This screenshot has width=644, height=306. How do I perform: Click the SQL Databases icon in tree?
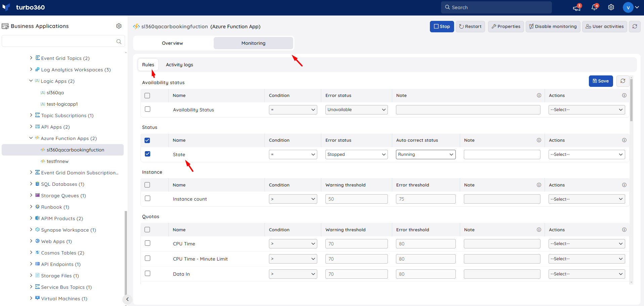click(x=37, y=184)
